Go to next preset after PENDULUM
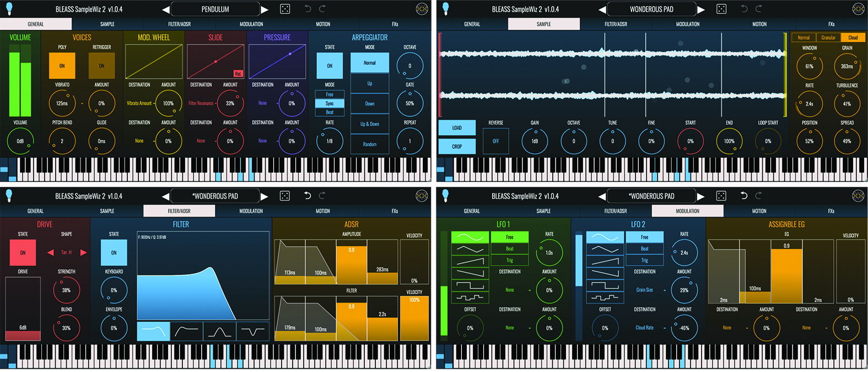868x372 pixels. (265, 9)
